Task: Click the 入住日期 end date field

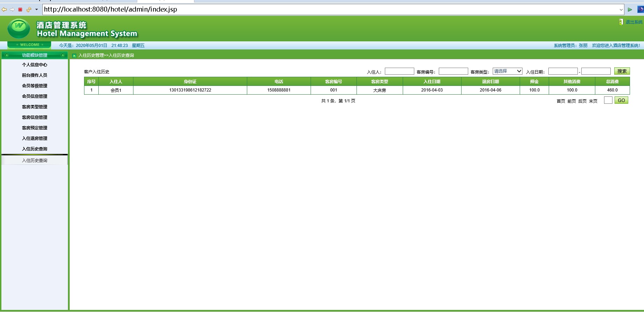Action: coord(596,71)
